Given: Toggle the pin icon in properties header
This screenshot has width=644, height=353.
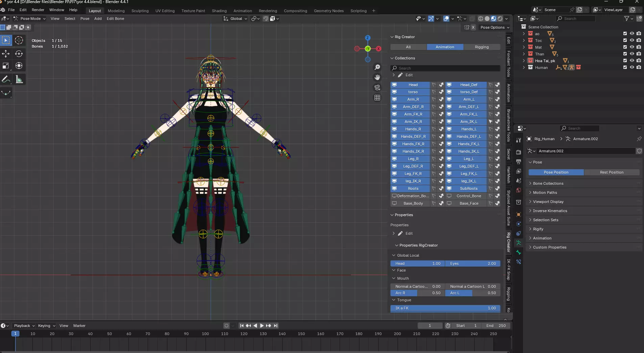Looking at the screenshot, I should [x=639, y=139].
